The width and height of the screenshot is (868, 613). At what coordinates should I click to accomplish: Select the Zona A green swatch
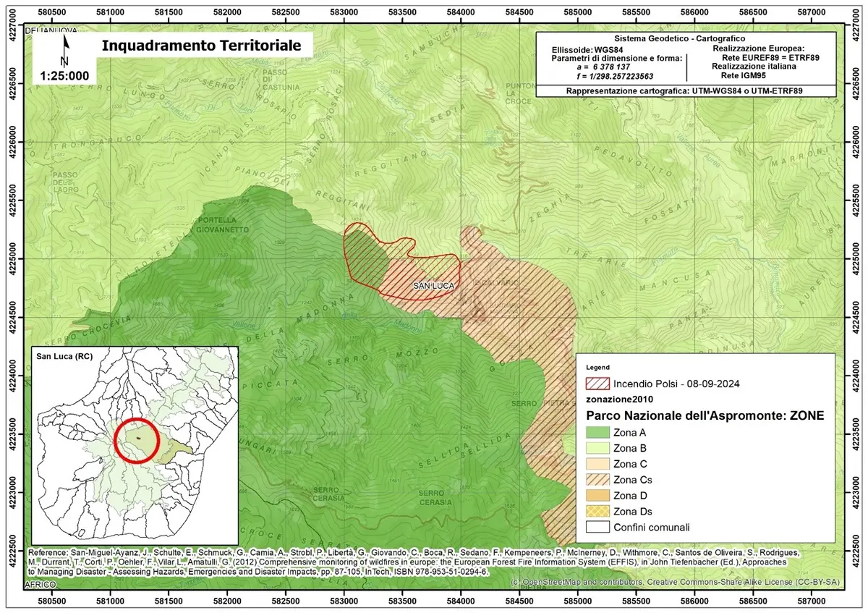pos(597,433)
